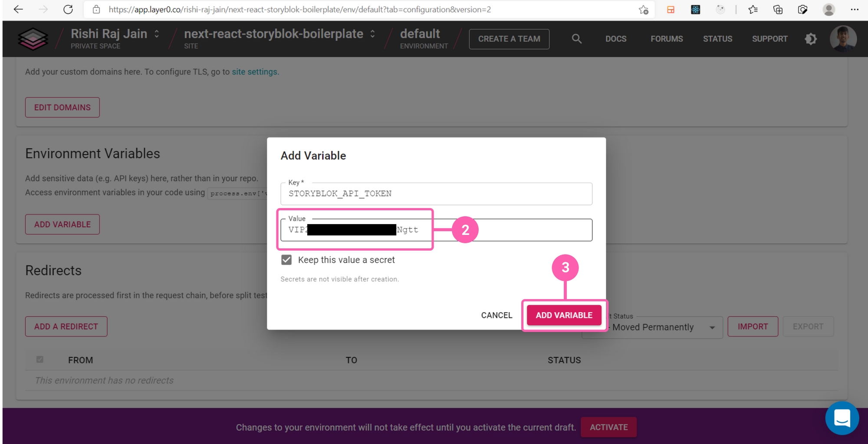Open the orange extension icon in browser toolbar
The height and width of the screenshot is (444, 868).
(x=671, y=10)
